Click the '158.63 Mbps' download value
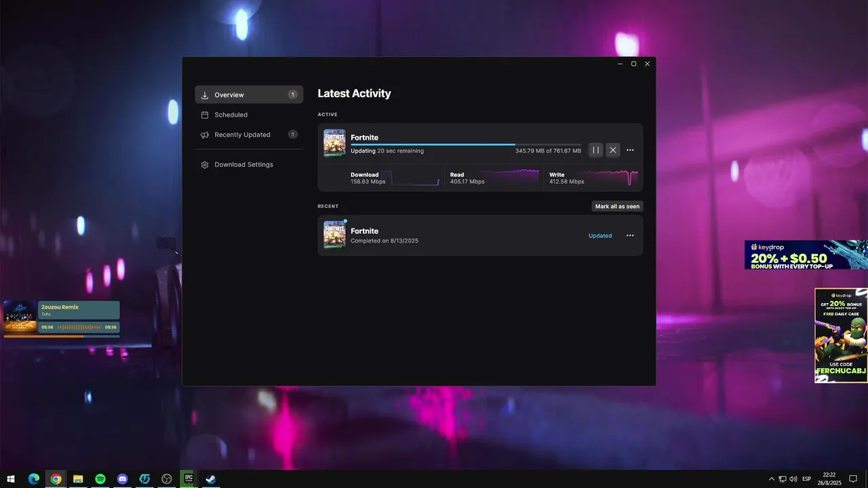 click(x=368, y=182)
